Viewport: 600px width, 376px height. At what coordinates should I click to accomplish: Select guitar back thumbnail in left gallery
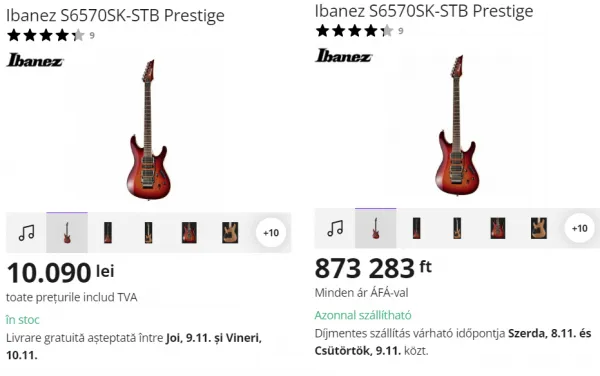click(x=230, y=233)
